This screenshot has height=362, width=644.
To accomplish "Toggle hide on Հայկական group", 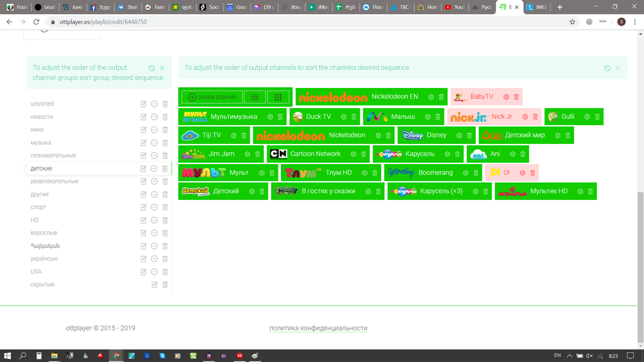I will [154, 246].
